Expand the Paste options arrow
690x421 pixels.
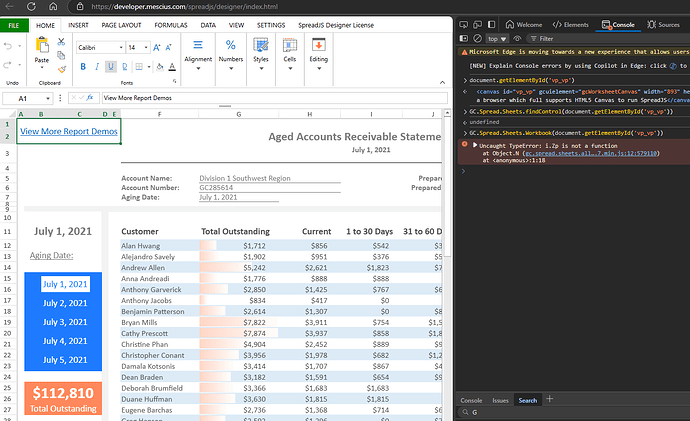pyautogui.click(x=42, y=68)
